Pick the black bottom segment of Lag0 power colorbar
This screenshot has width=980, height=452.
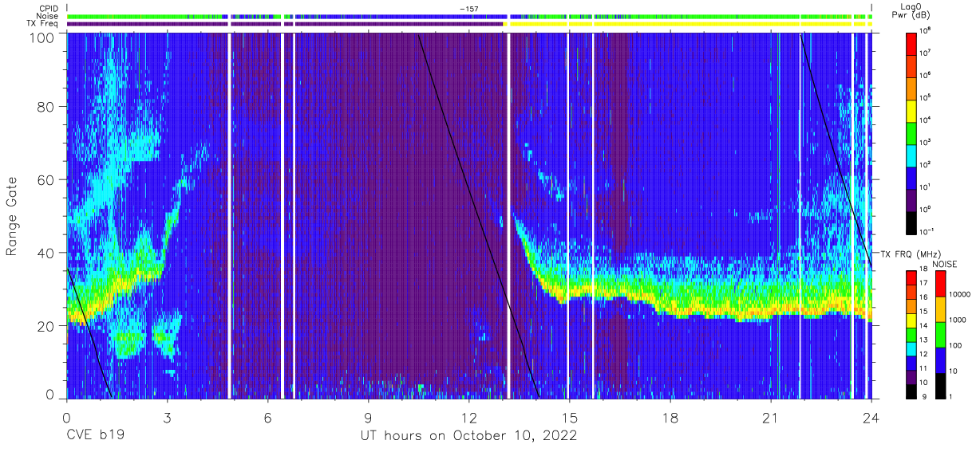[911, 222]
